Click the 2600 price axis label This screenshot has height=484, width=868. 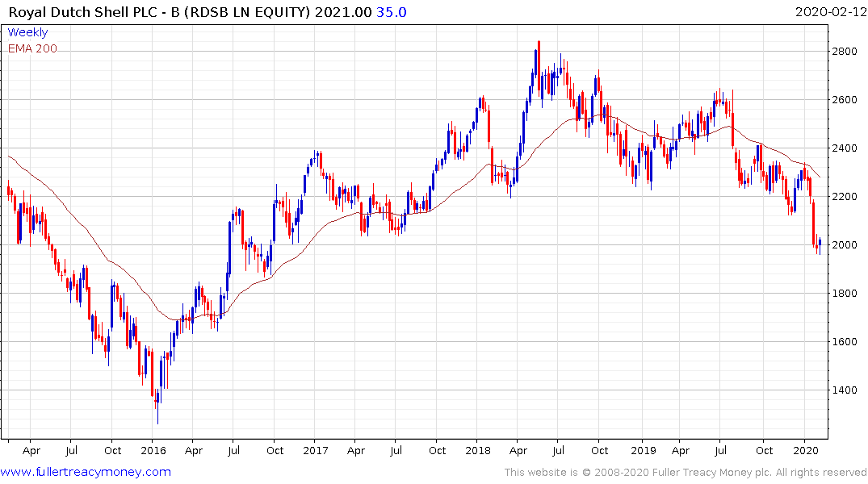pyautogui.click(x=845, y=99)
